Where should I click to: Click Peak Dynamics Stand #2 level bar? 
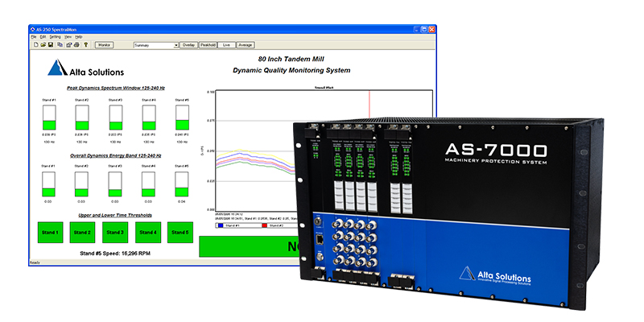tap(82, 118)
